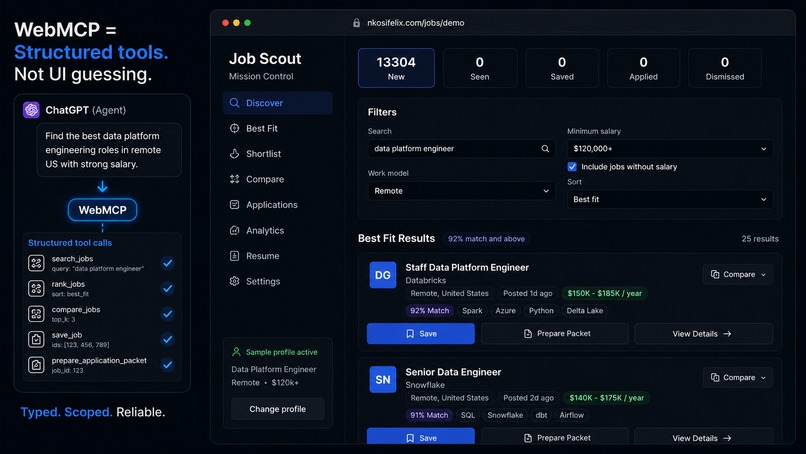Click the save_job tool icon

coord(36,339)
